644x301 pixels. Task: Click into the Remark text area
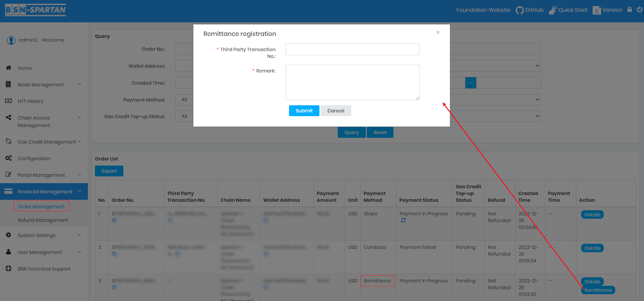[352, 82]
